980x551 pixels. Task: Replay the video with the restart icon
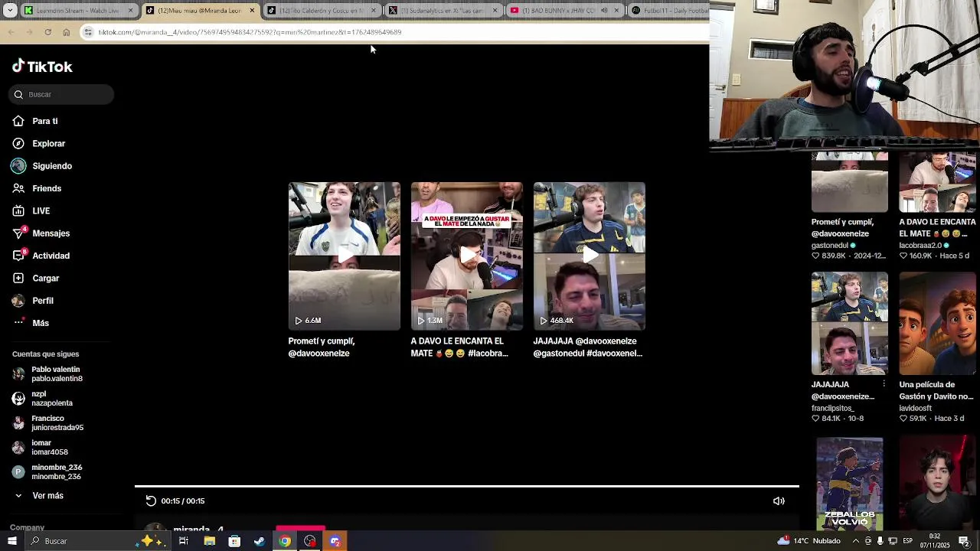(151, 500)
